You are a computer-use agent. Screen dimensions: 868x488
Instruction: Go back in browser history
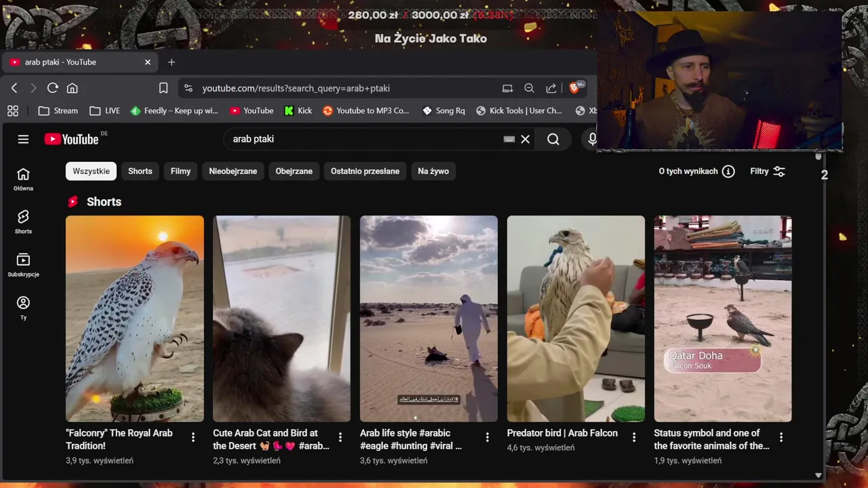click(14, 88)
